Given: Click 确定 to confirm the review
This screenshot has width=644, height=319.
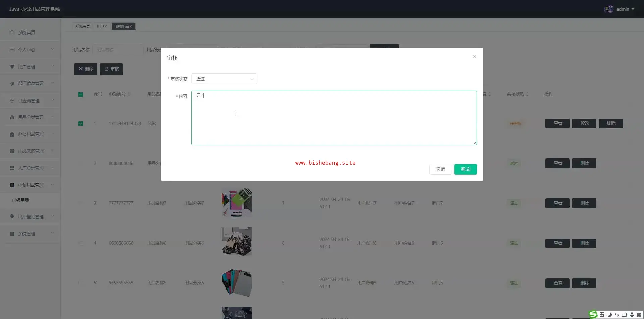Looking at the screenshot, I should (x=466, y=169).
